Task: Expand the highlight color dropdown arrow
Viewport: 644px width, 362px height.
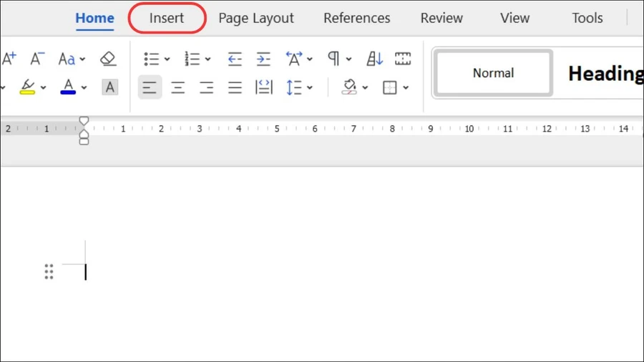Action: (x=43, y=87)
